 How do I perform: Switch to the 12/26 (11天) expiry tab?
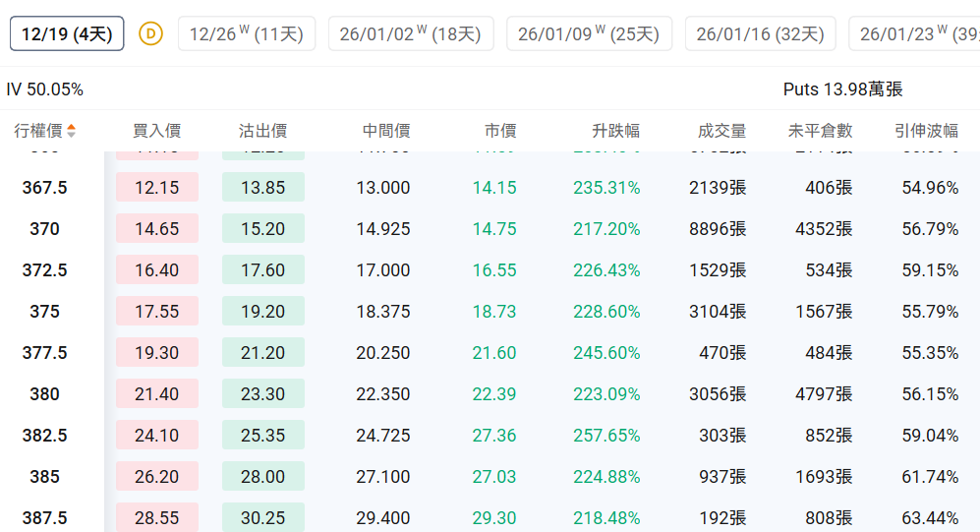246,34
